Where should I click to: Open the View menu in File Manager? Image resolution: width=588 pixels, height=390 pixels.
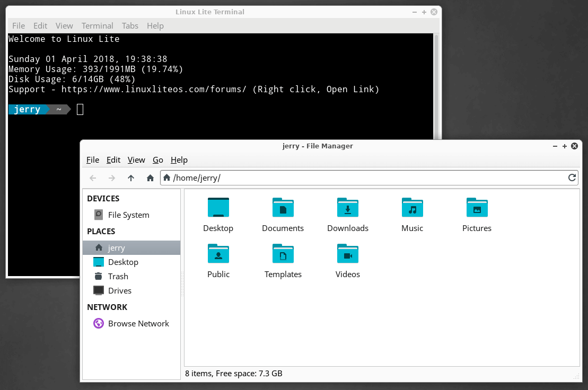(136, 160)
